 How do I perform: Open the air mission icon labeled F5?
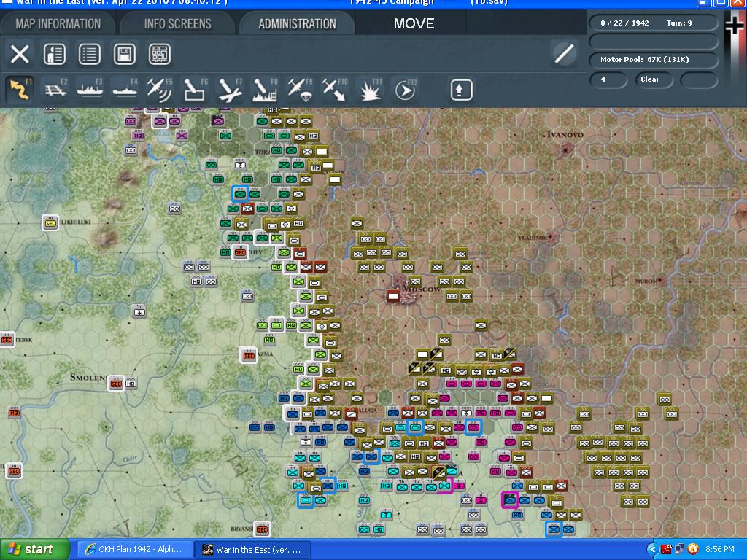coord(159,89)
